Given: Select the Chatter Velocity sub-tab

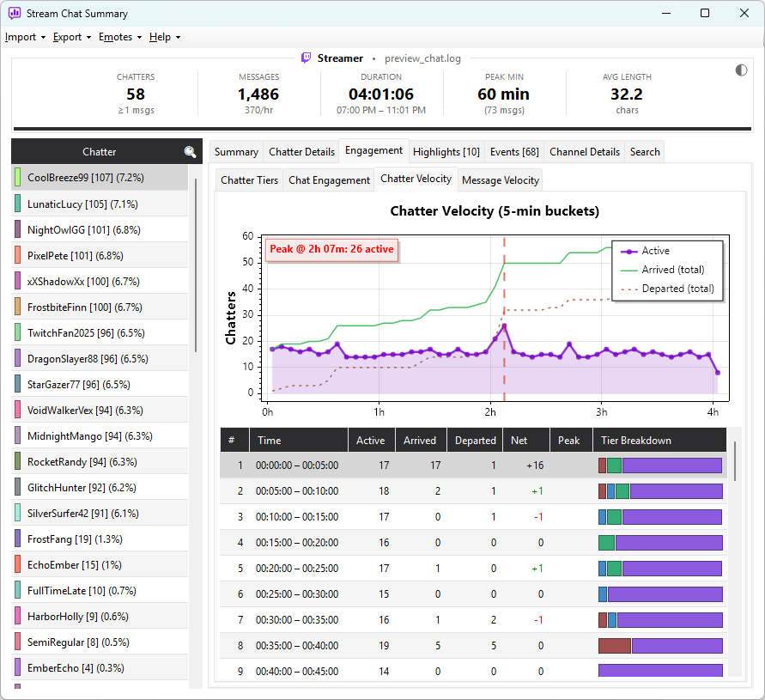Looking at the screenshot, I should (416, 179).
